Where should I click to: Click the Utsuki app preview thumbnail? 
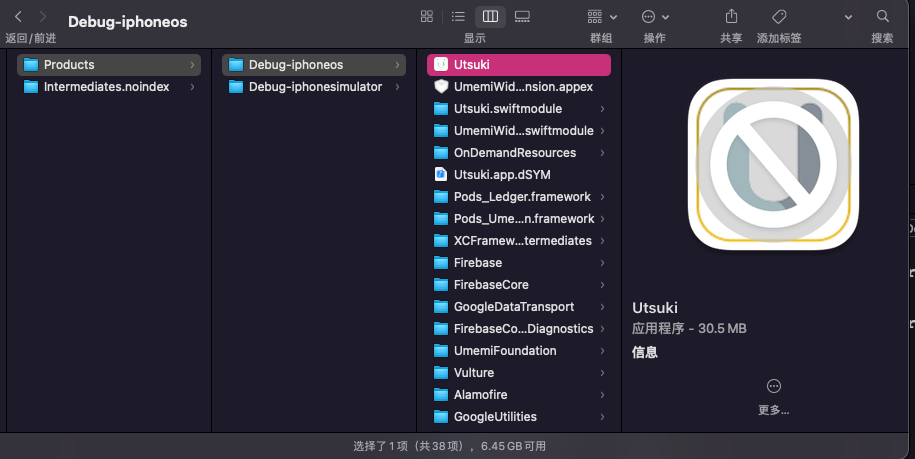coord(773,164)
